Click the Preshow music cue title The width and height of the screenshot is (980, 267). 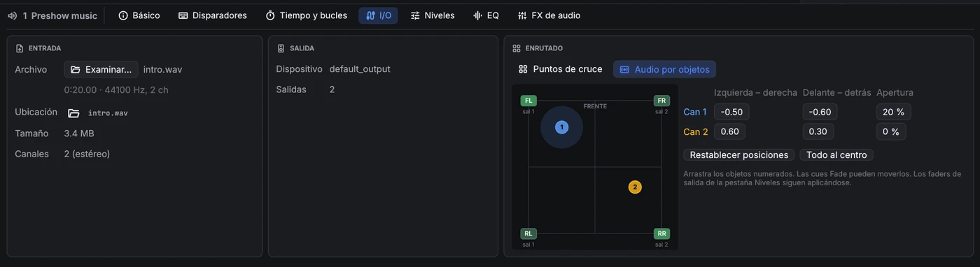[x=64, y=15]
